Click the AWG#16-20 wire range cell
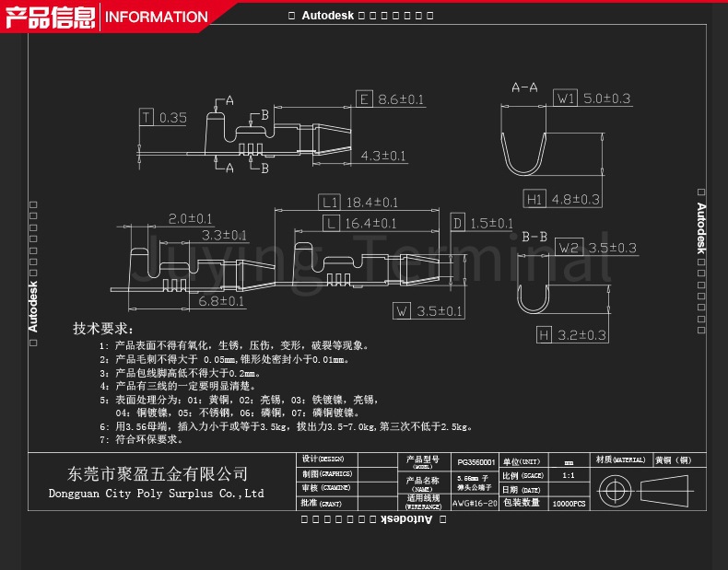728x570 pixels. 476,504
